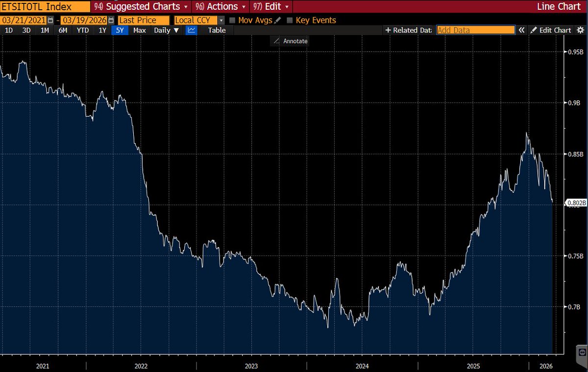Select the 1D time range

point(9,30)
